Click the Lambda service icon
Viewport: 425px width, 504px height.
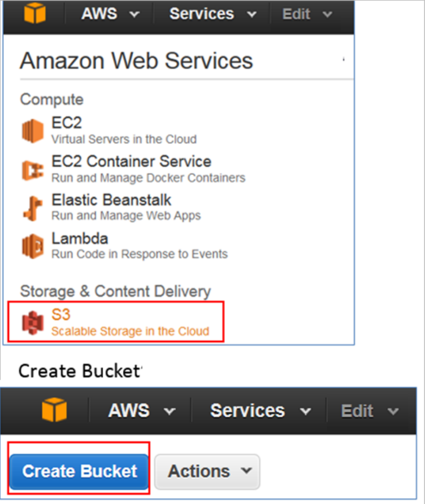coord(33,246)
